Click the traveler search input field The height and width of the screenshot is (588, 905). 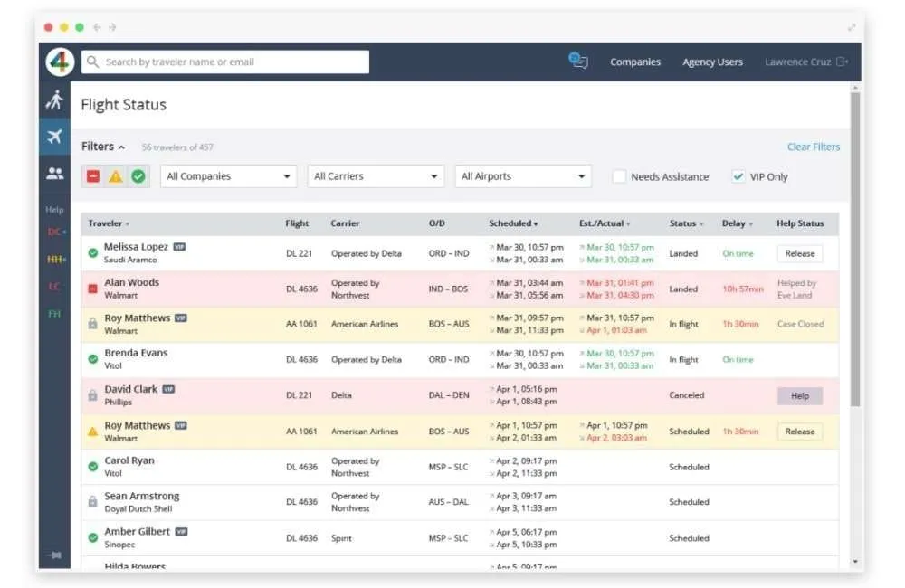[x=226, y=62]
